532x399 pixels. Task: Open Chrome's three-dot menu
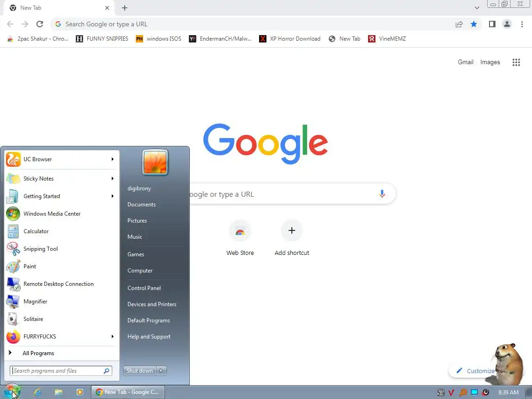pyautogui.click(x=522, y=24)
